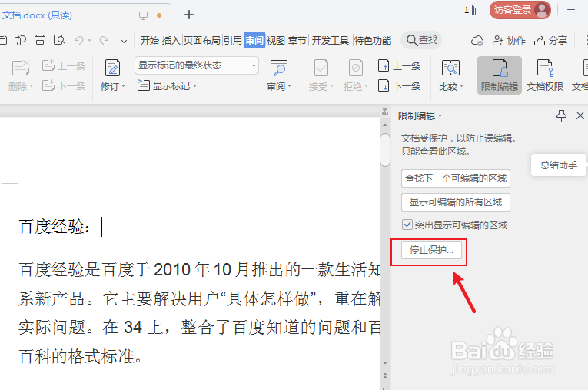Toggle 突出显示可编辑的区域 checkbox
This screenshot has height=390, width=588.
point(407,225)
